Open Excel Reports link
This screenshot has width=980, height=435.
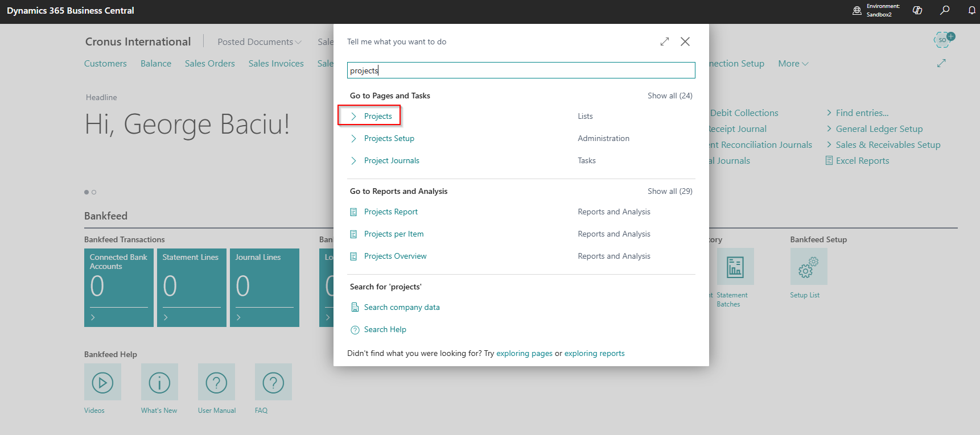click(862, 160)
